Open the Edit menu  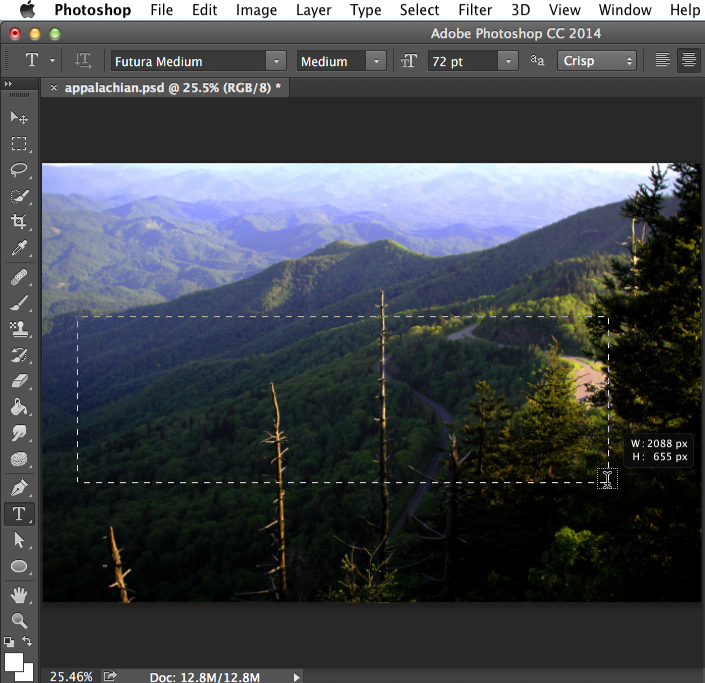[x=204, y=10]
